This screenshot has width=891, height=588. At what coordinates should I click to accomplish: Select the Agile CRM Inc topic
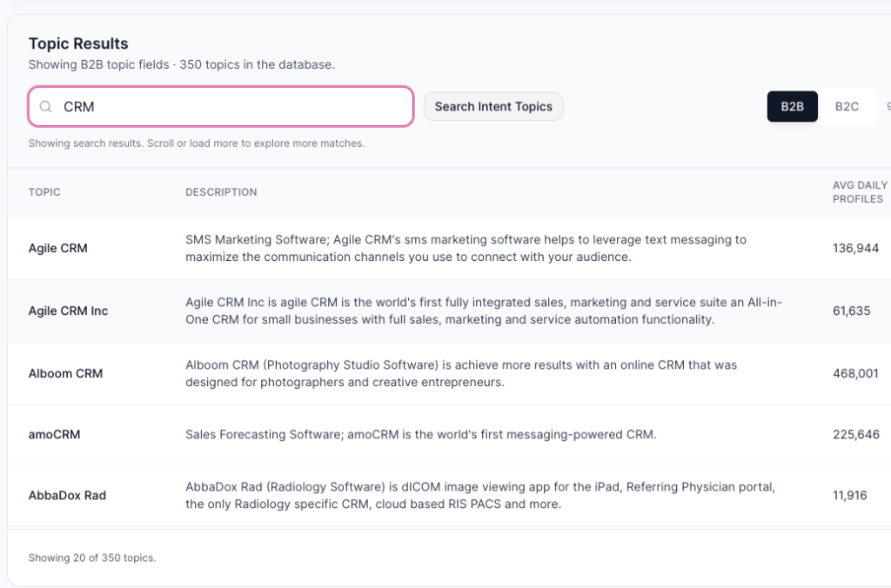68,311
